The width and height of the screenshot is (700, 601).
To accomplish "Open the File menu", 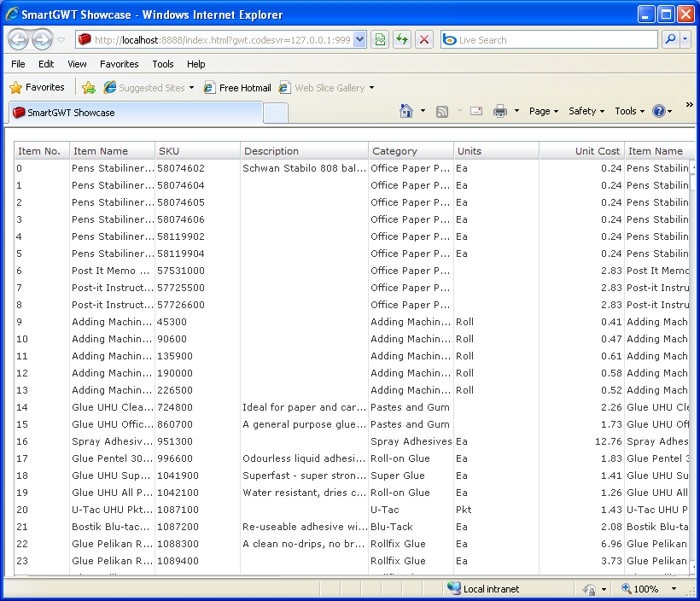I will click(18, 64).
